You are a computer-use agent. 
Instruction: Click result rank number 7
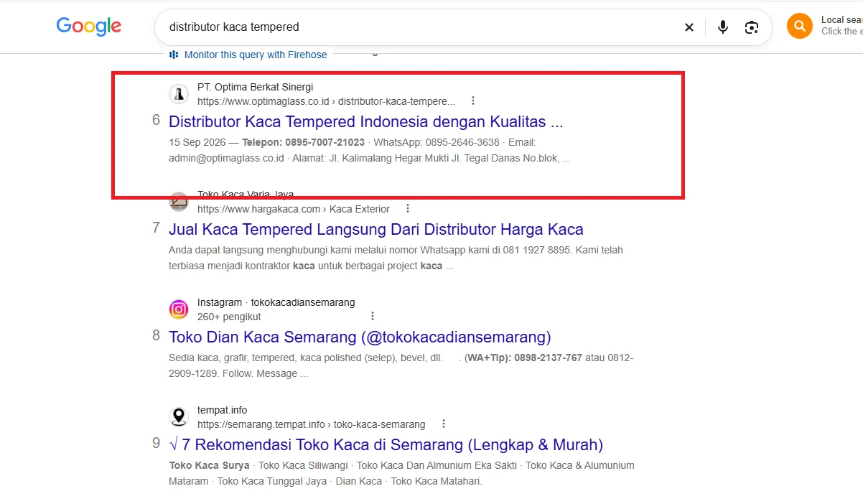(x=156, y=228)
